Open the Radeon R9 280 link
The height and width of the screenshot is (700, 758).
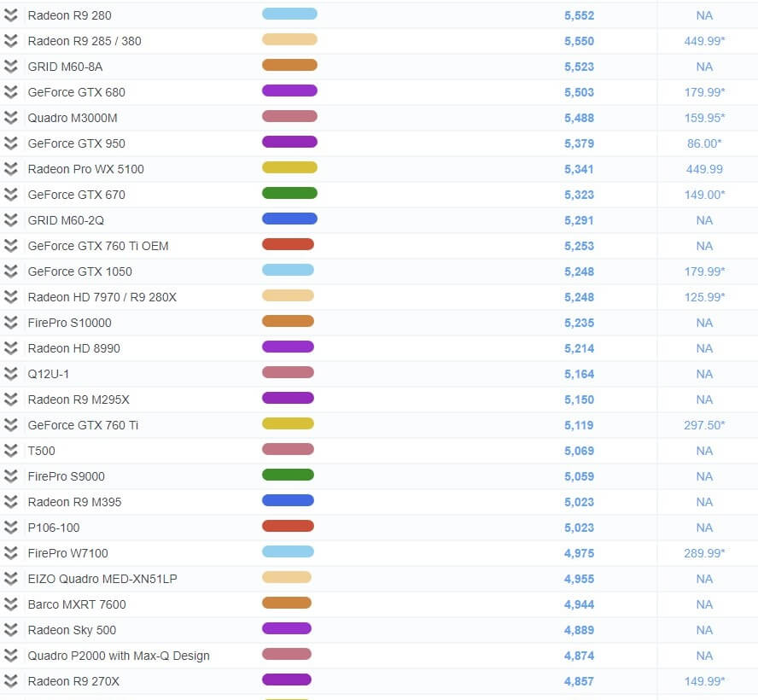[x=70, y=15]
